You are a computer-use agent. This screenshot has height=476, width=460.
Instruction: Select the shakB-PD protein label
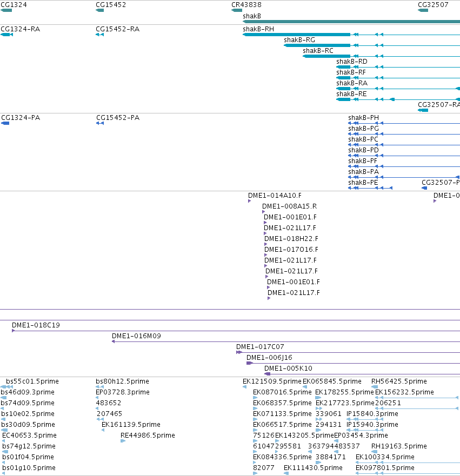tap(363, 150)
